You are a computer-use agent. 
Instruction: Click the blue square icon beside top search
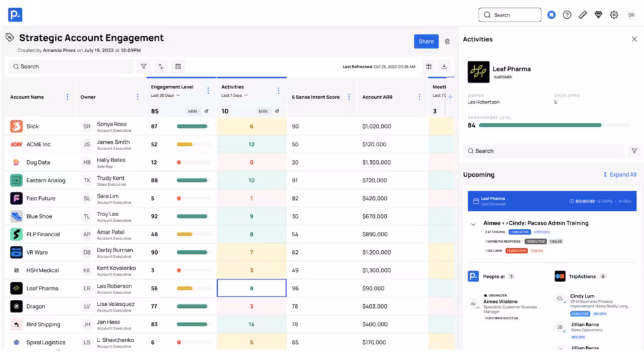pyautogui.click(x=551, y=14)
